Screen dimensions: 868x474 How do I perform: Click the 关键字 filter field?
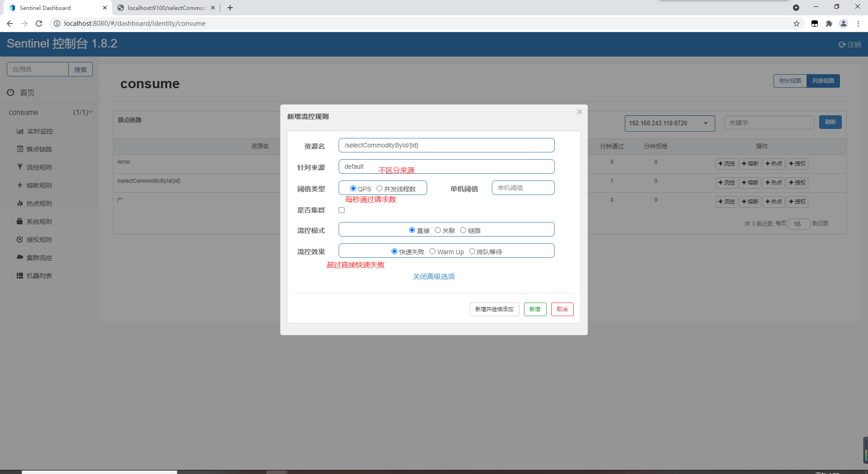pyautogui.click(x=769, y=123)
